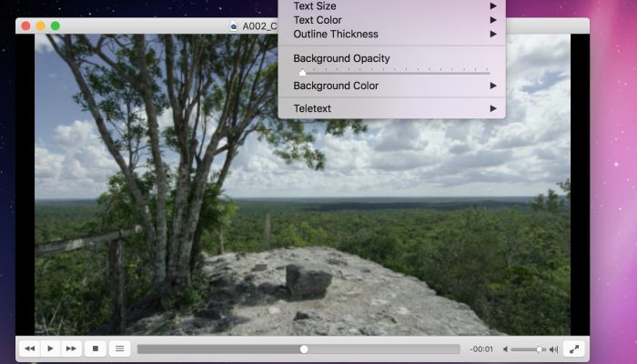
Task: Open the Background Color submenu
Action: click(x=392, y=86)
